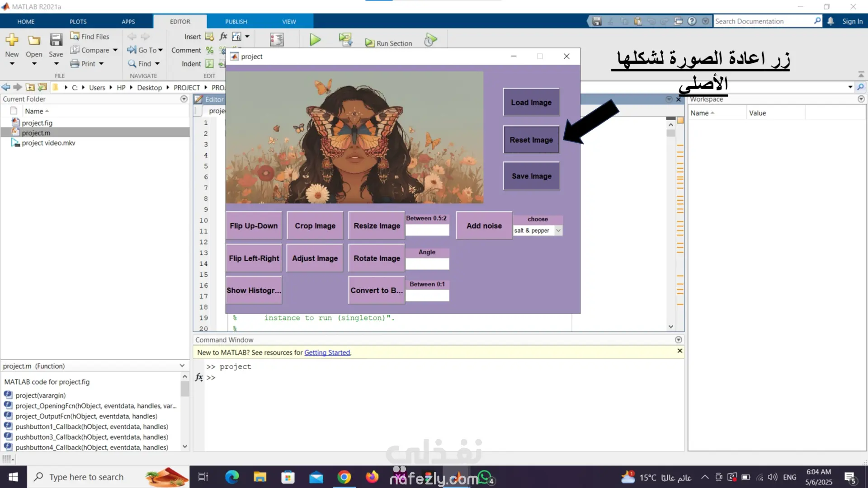Viewport: 868px width, 488px height.
Task: Select project video.mkv in Current Folder
Action: (x=48, y=143)
